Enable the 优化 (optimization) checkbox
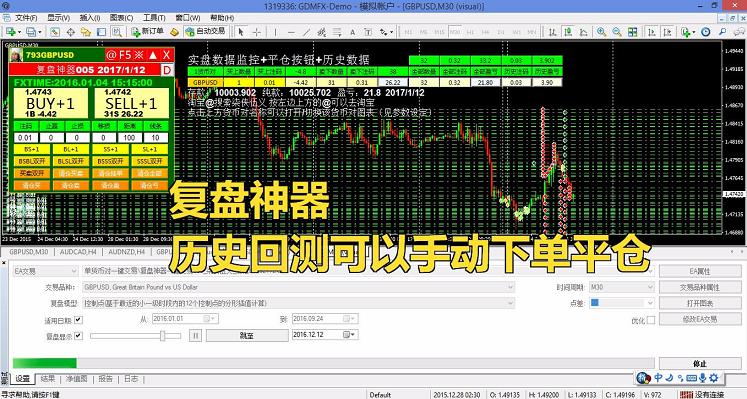The image size is (747, 399). click(x=651, y=320)
